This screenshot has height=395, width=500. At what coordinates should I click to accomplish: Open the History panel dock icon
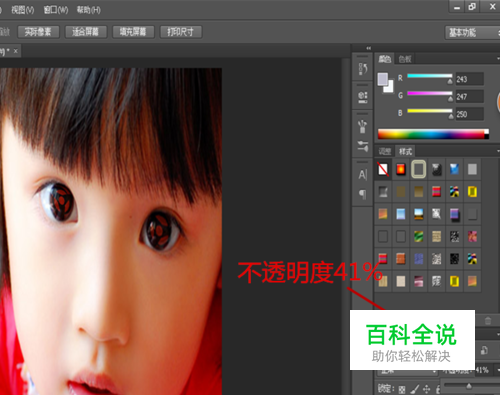[x=363, y=69]
